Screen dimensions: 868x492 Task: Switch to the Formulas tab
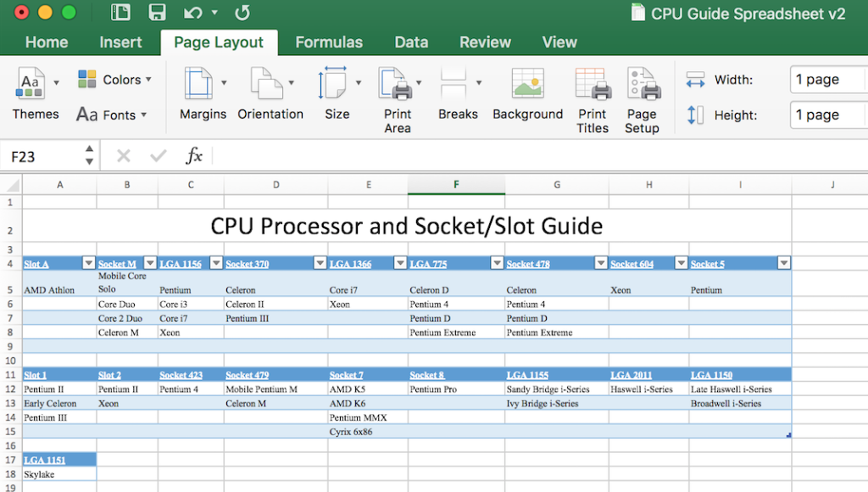click(x=329, y=42)
